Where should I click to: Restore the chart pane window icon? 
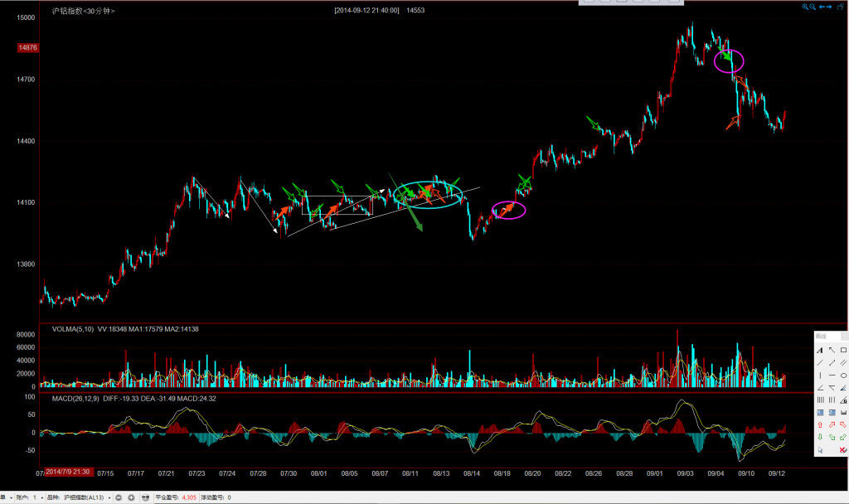(839, 7)
